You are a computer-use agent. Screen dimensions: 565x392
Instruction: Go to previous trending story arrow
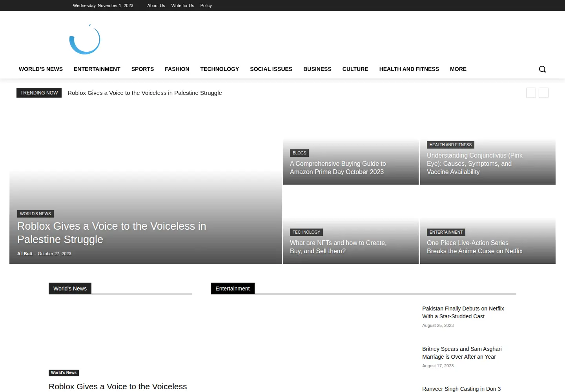pyautogui.click(x=531, y=93)
